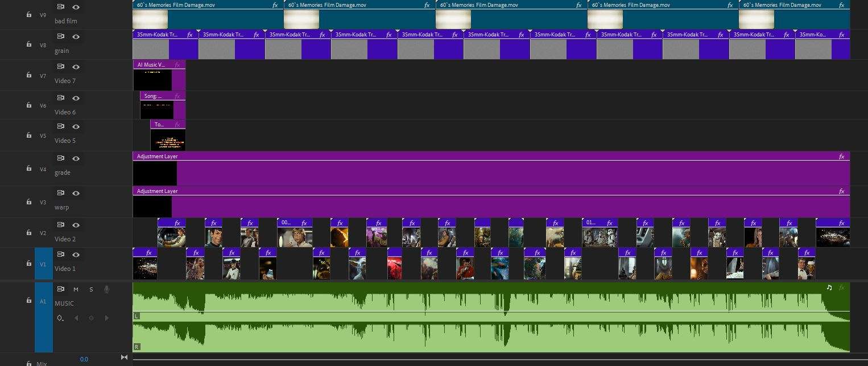
Task: Click the fx badge on AI Music clip
Action: click(x=179, y=65)
